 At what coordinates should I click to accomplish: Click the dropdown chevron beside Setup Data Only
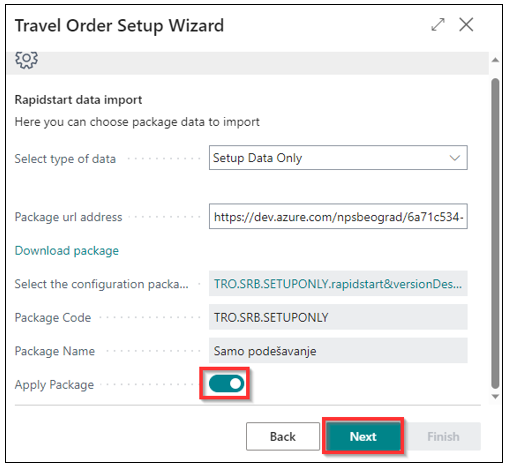[x=455, y=158]
